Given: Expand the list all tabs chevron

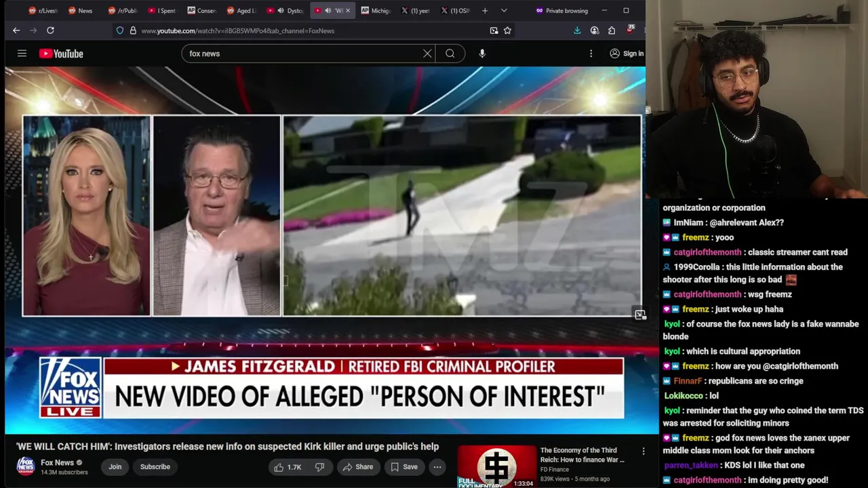Looking at the screenshot, I should [x=504, y=11].
